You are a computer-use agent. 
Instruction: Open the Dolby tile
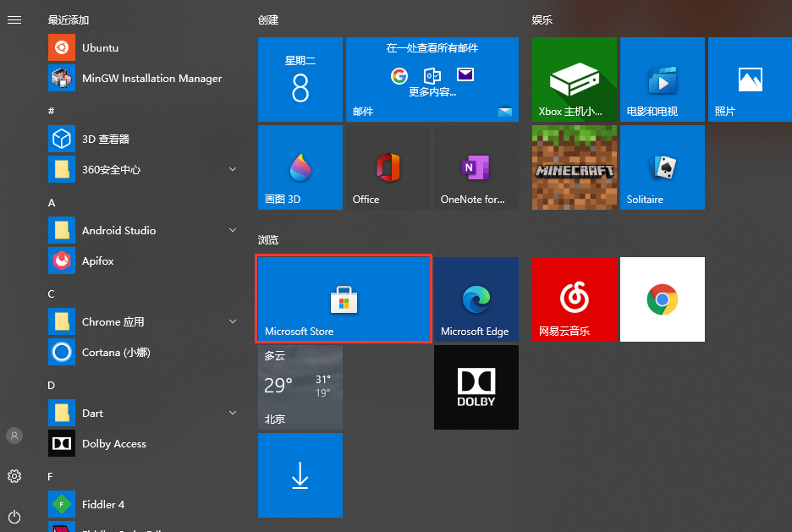click(x=476, y=387)
